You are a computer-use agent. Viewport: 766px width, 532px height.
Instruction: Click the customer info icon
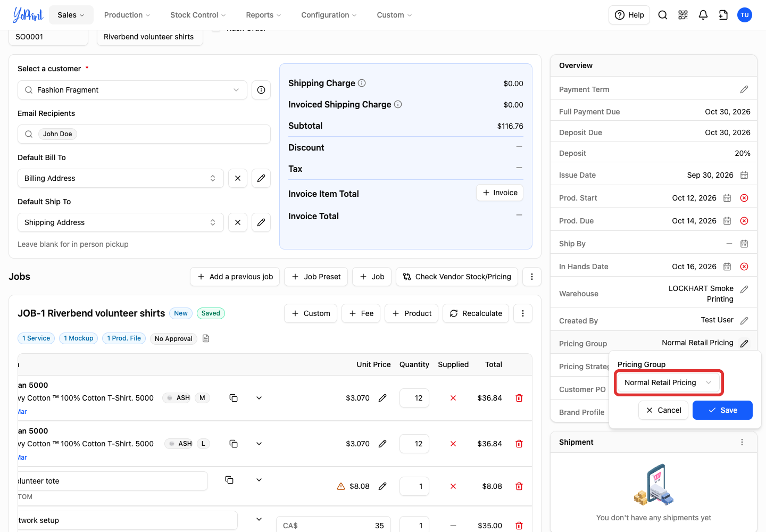tap(261, 90)
